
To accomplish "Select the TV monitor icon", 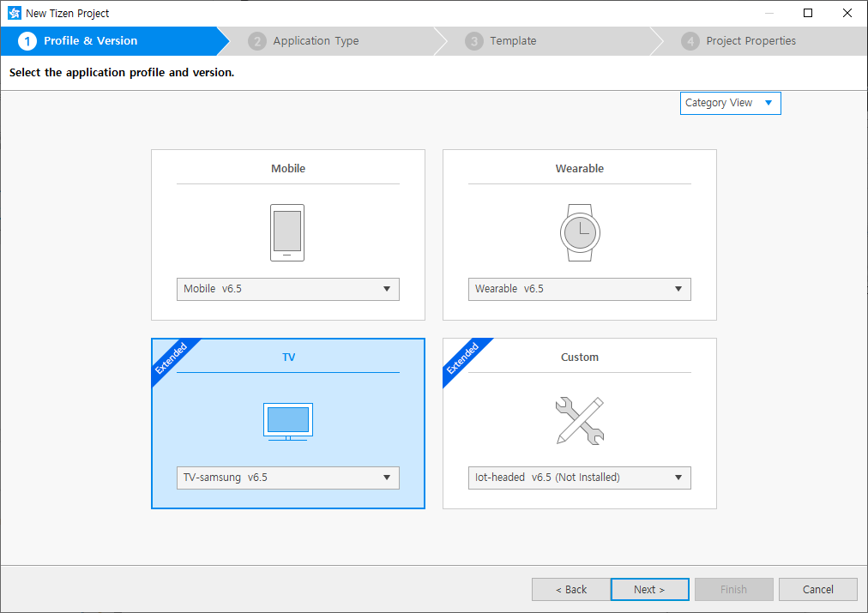I will [x=288, y=422].
